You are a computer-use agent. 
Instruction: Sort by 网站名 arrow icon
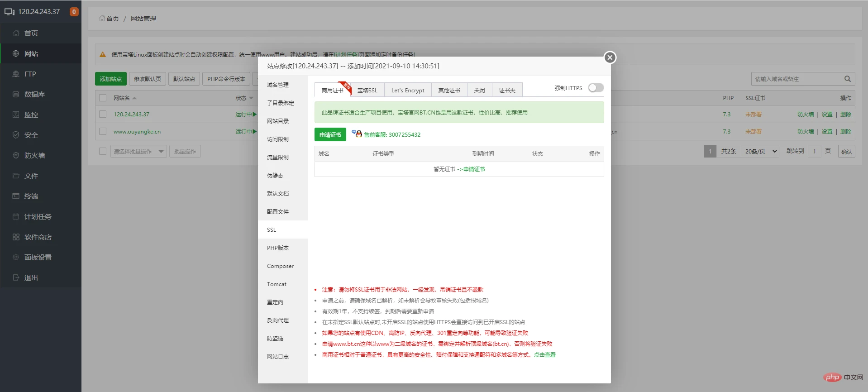tap(134, 98)
